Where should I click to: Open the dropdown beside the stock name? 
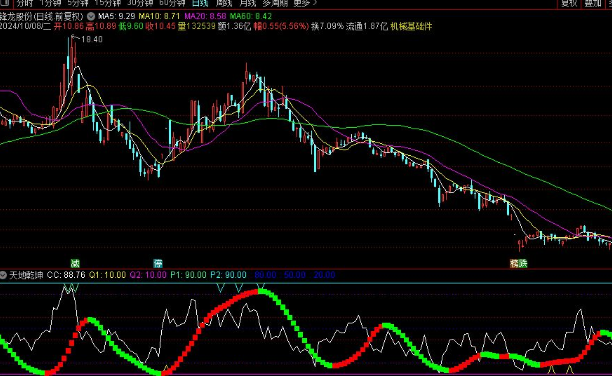click(91, 16)
